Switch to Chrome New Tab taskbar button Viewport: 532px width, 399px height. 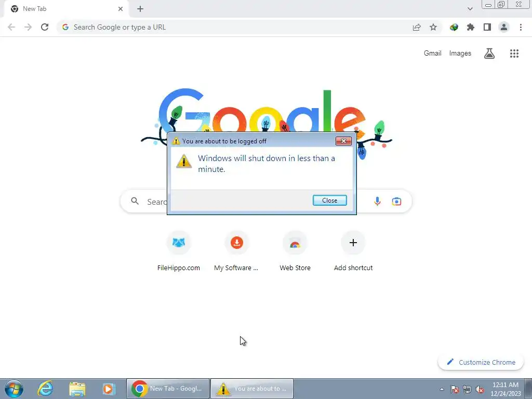point(168,389)
